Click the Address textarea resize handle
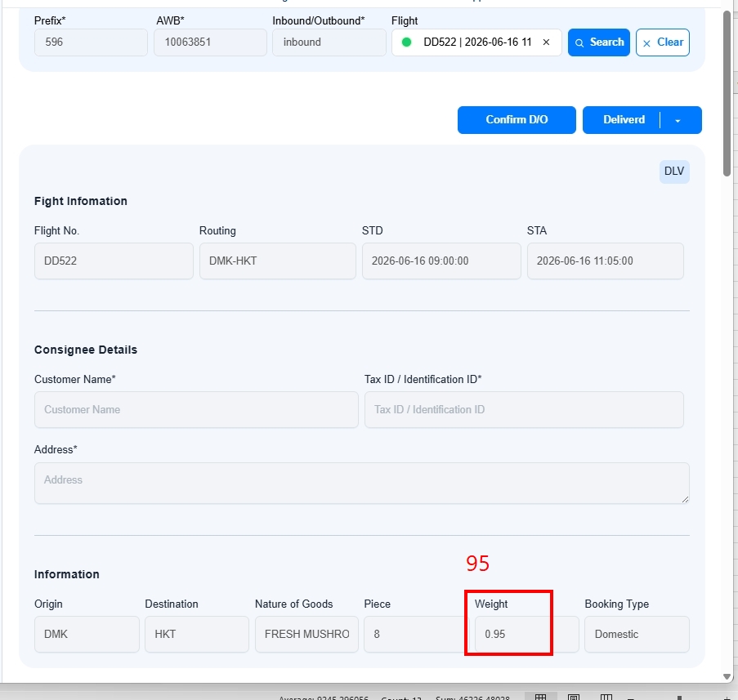 (685, 500)
